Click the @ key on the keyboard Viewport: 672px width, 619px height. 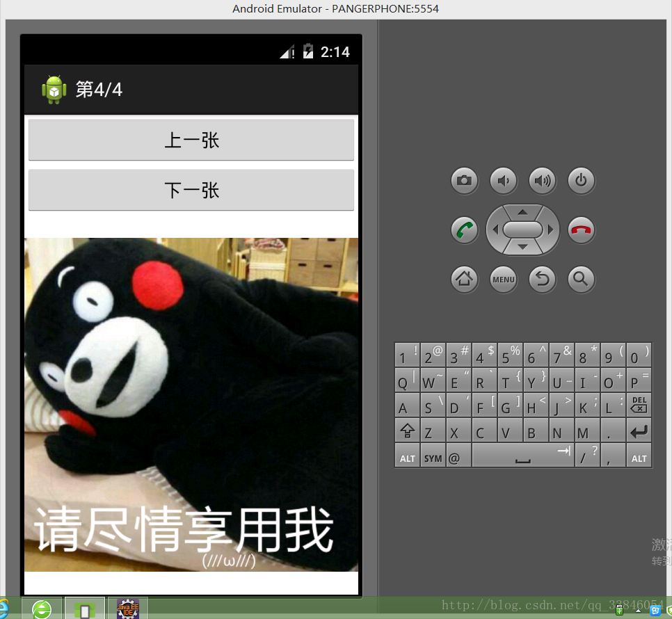458,456
